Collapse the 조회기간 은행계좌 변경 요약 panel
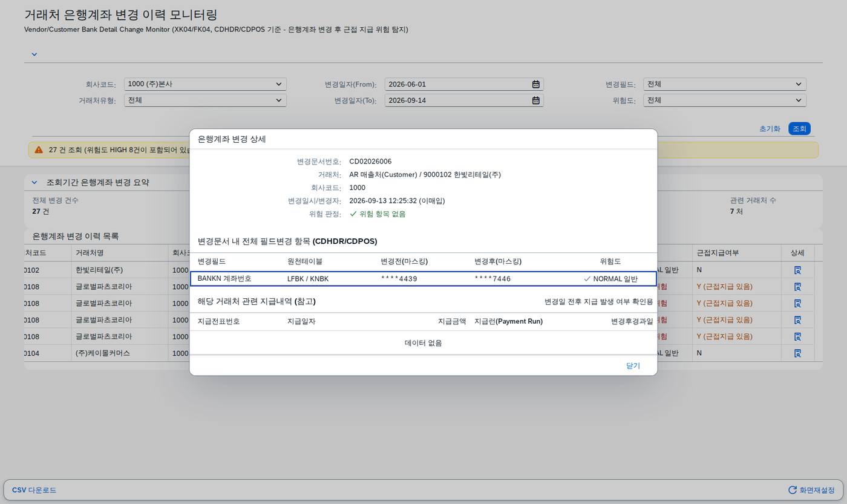 34,182
